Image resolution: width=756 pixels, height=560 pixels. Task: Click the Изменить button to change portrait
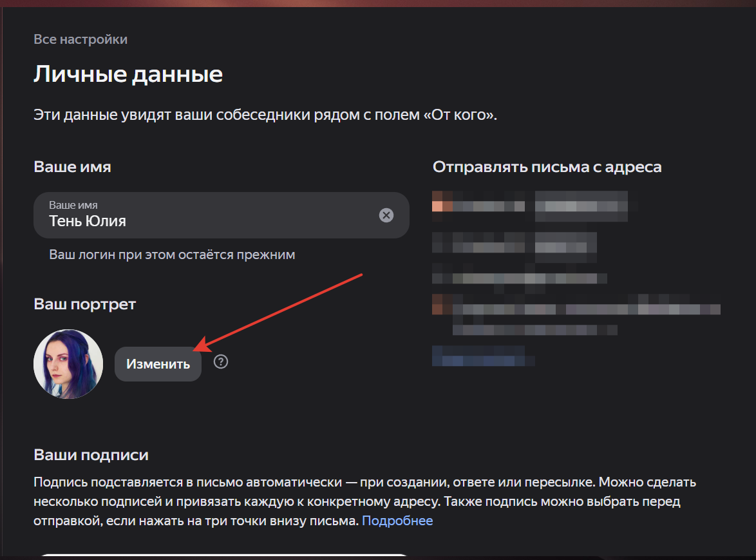click(158, 363)
